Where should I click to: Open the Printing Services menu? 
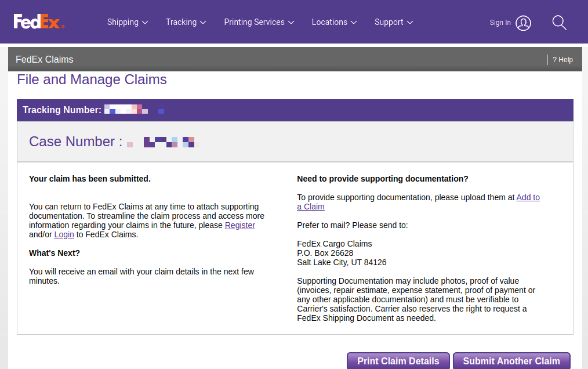[254, 22]
